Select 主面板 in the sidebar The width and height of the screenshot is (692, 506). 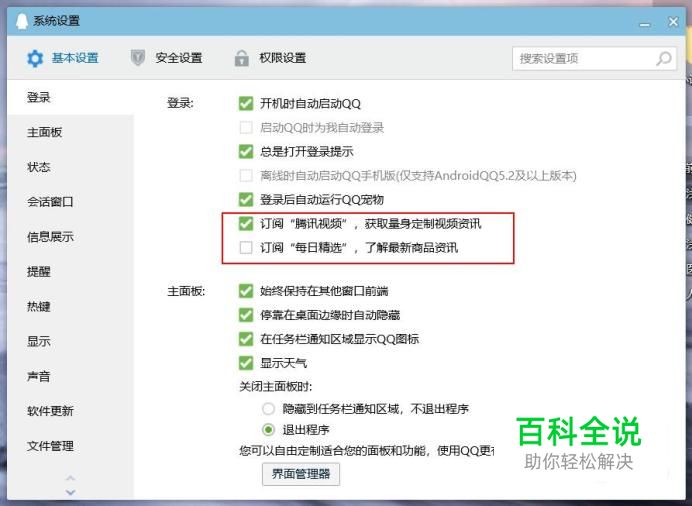point(70,132)
